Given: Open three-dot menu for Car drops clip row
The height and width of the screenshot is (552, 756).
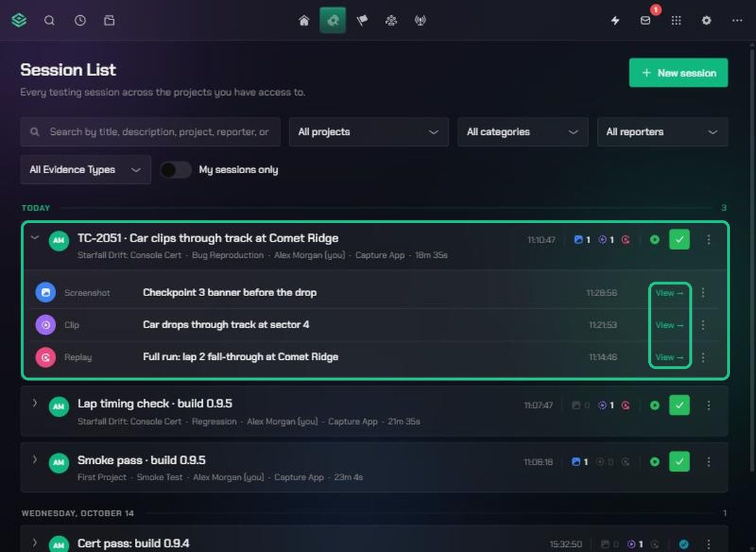Looking at the screenshot, I should (703, 325).
